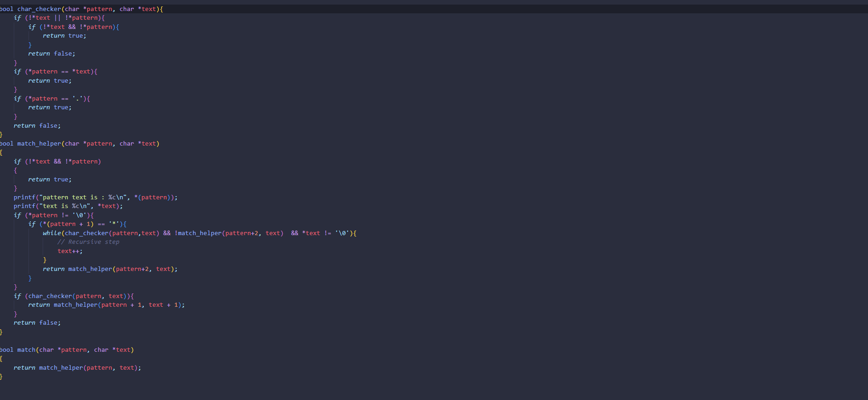Click the "pattern text is : %c\n" string
868x400 pixels.
tap(83, 197)
